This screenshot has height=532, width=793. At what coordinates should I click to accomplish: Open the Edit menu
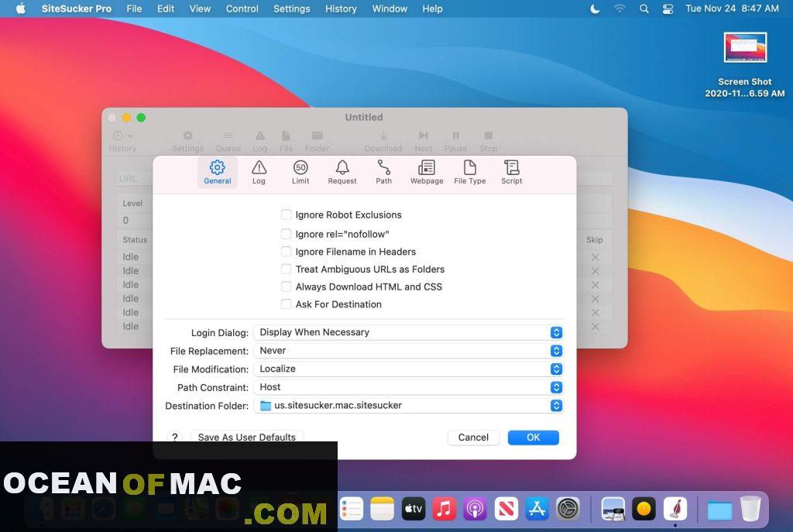[166, 9]
